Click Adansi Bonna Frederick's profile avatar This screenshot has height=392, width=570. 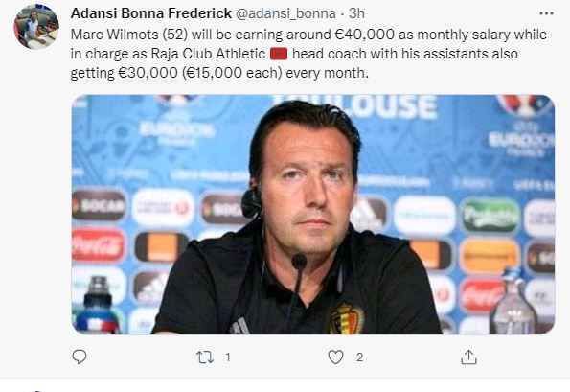[x=36, y=27]
